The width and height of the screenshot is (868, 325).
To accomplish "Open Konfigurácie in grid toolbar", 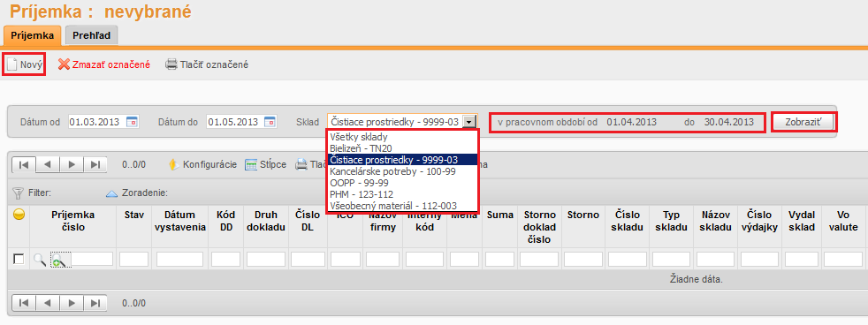I will pyautogui.click(x=202, y=164).
